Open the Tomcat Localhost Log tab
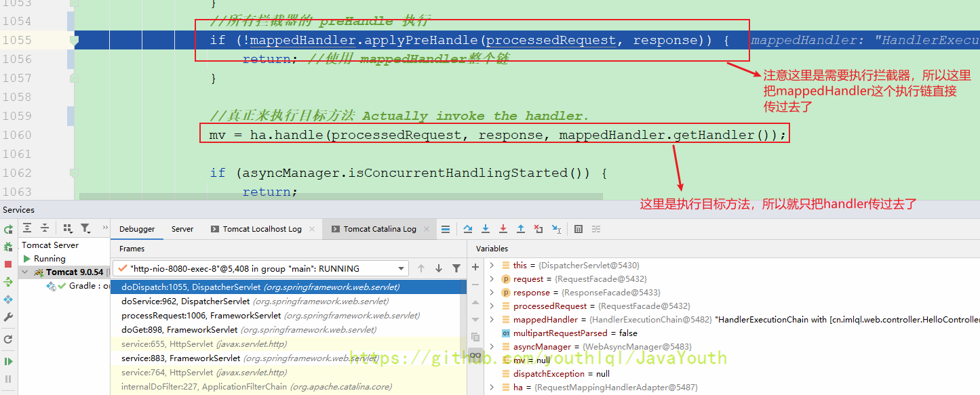The image size is (980, 395). [262, 229]
